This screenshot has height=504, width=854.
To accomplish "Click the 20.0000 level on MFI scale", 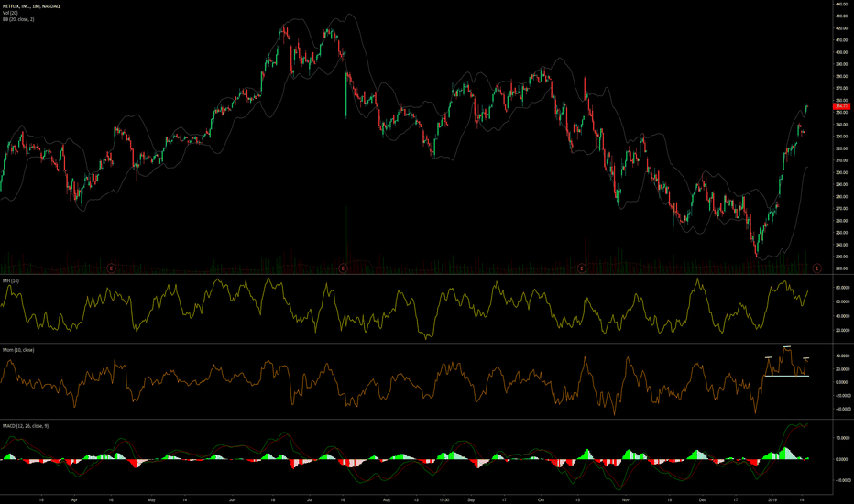I will click(842, 330).
